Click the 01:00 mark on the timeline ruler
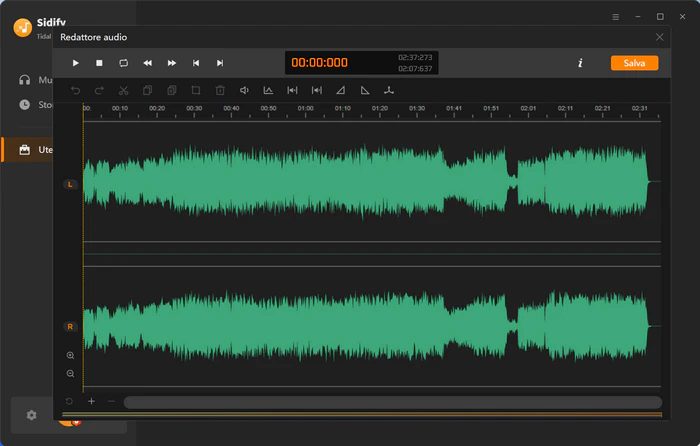The height and width of the screenshot is (446, 700). [x=306, y=108]
